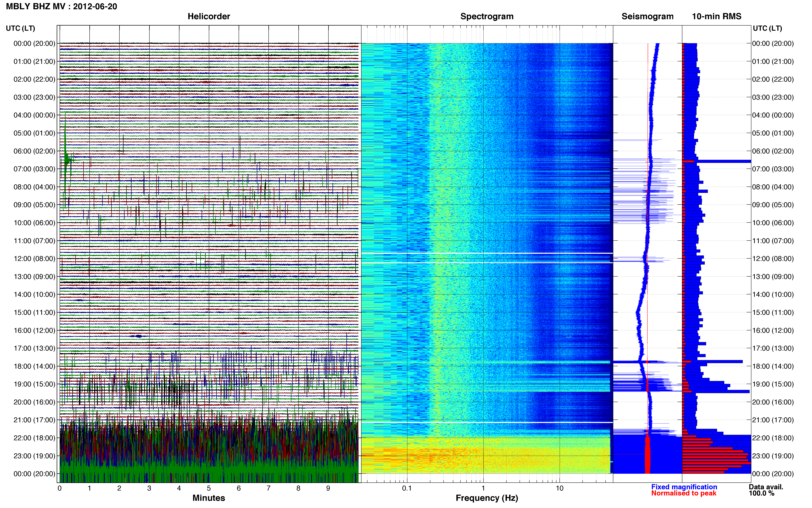Click the left '13:00 (09:00)' time label
This screenshot has width=812, height=508.
tap(34, 277)
